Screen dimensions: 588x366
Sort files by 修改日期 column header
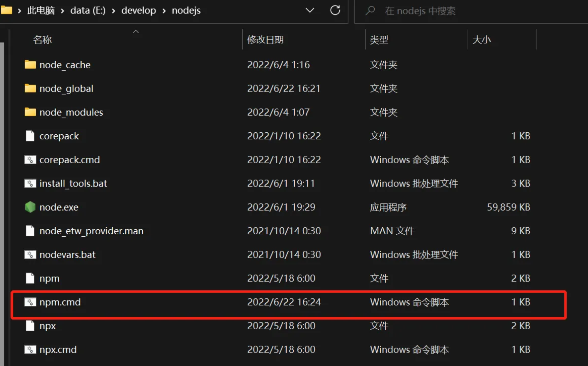pyautogui.click(x=265, y=40)
